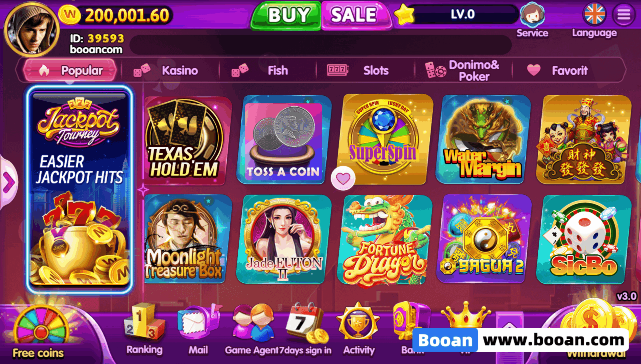Screen dimensions: 641x364
Task: Open the hamburger menu icon
Action: click(624, 15)
